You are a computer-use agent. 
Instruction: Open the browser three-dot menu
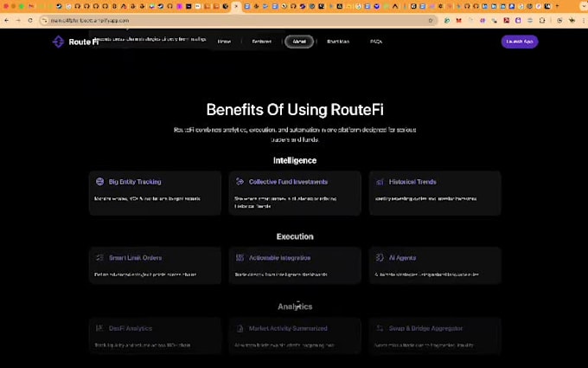[x=585, y=20]
